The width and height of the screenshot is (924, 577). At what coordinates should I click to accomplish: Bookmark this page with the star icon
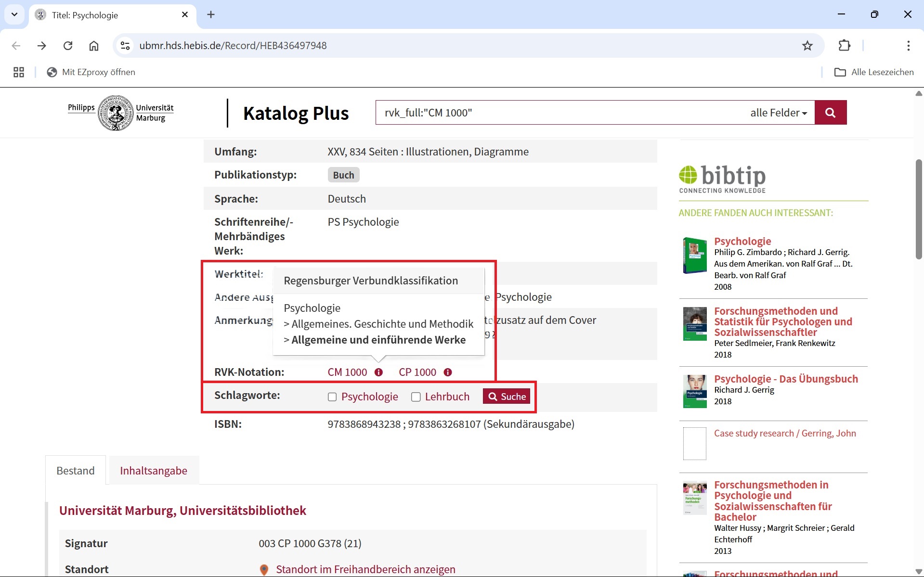[x=807, y=46]
